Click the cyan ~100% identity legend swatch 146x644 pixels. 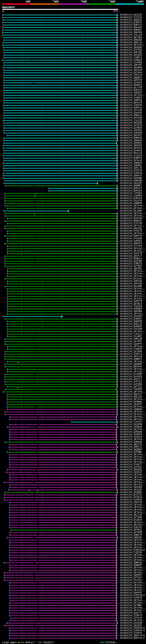pos(130,4)
